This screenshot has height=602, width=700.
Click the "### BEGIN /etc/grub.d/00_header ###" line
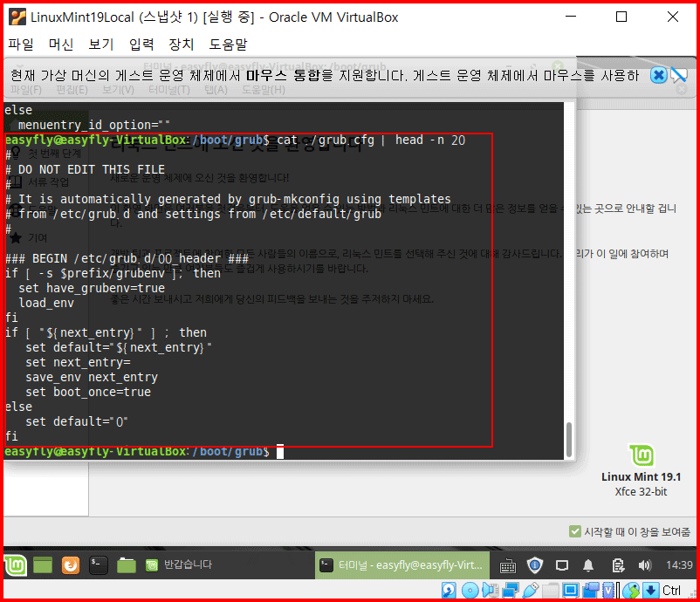click(x=127, y=258)
